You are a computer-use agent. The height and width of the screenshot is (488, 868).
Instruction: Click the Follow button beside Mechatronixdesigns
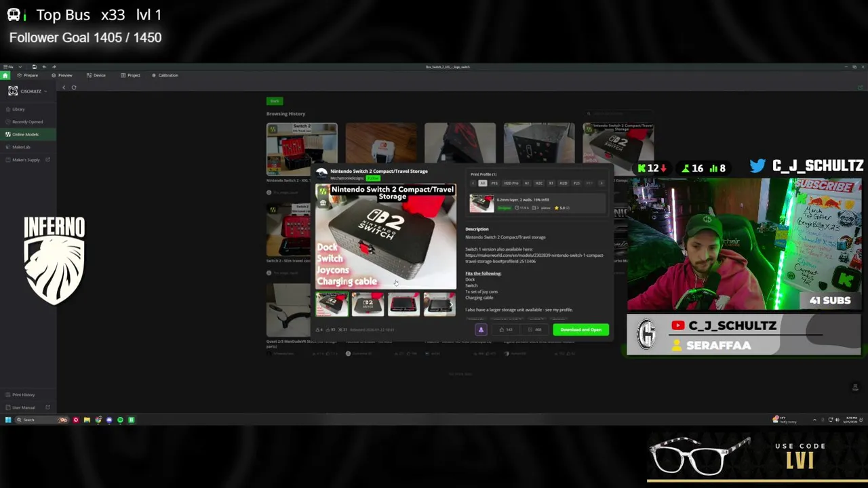[x=372, y=178]
